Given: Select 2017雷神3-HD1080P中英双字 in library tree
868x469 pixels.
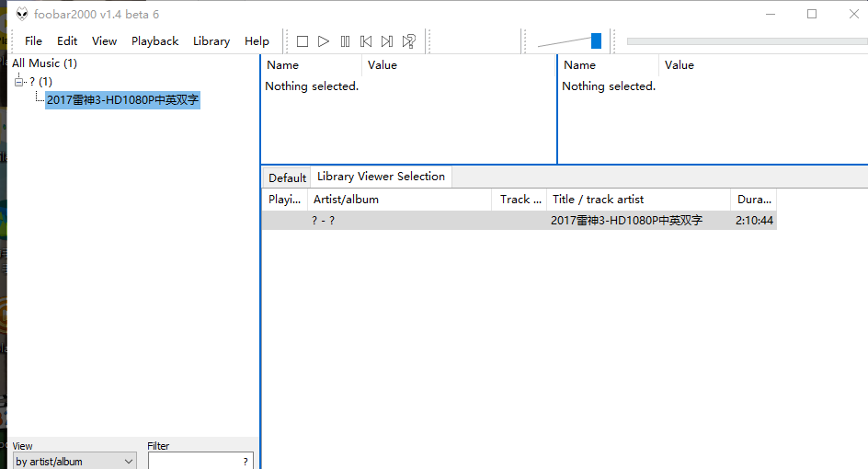Looking at the screenshot, I should tap(122, 100).
